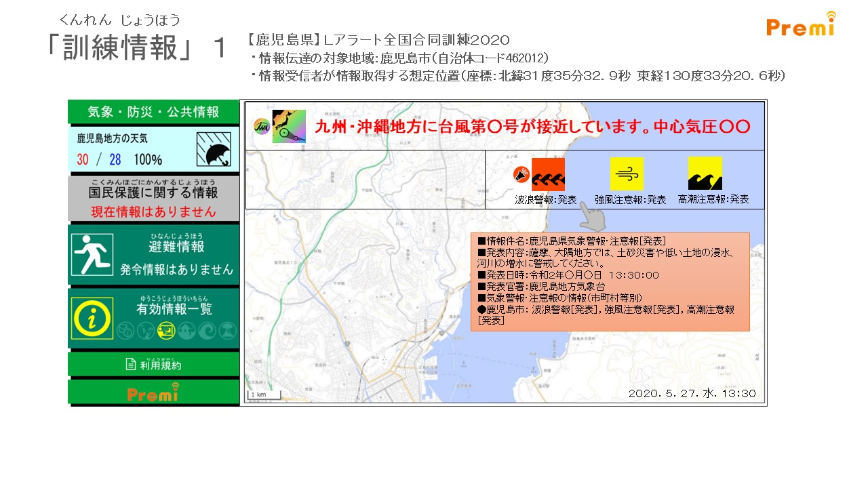Click the Premi logo button in sidebar
This screenshot has width=868, height=488.
(153, 392)
